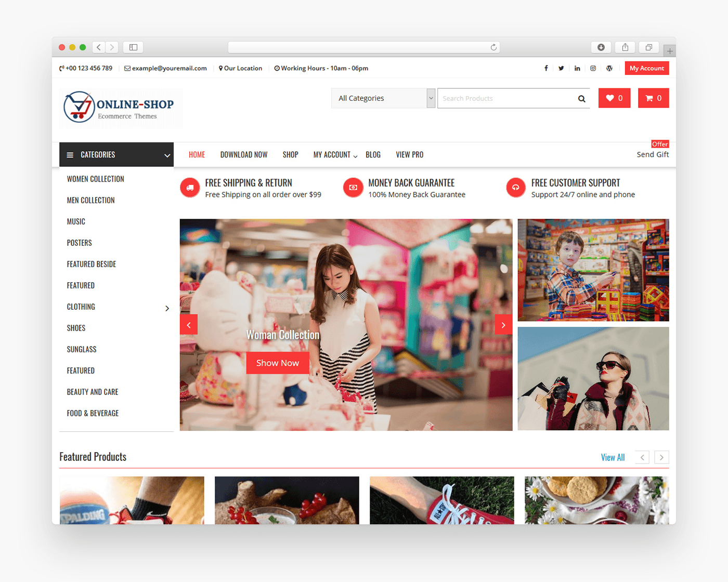Image resolution: width=728 pixels, height=582 pixels.
Task: Click the LinkedIn icon
Action: point(577,68)
